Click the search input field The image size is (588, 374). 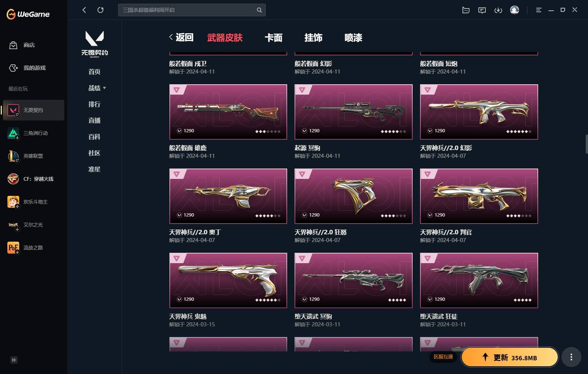(187, 10)
